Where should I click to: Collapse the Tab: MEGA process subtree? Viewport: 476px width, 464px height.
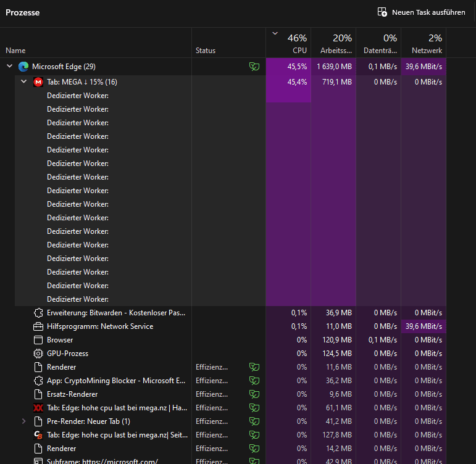[23, 81]
